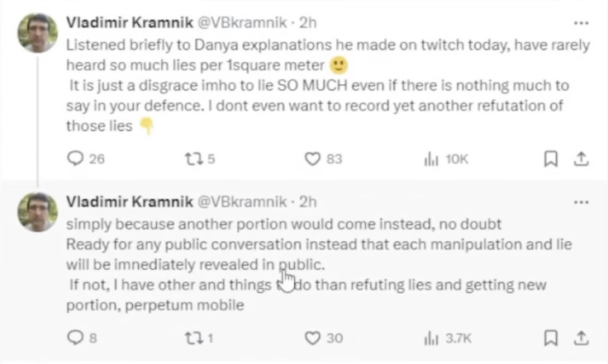Image resolution: width=608 pixels, height=364 pixels.
Task: View analytics of the 3.7K views tweet
Action: coord(431,338)
